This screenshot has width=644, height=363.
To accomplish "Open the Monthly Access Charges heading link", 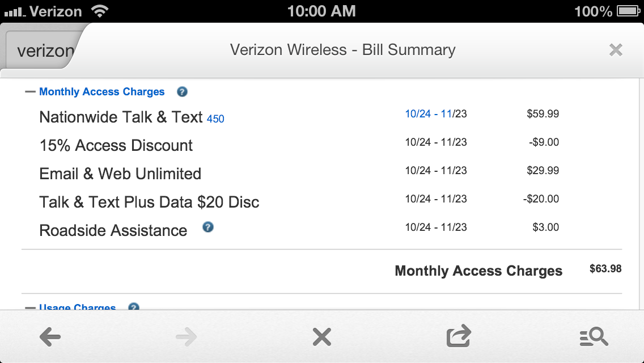I will (x=102, y=92).
